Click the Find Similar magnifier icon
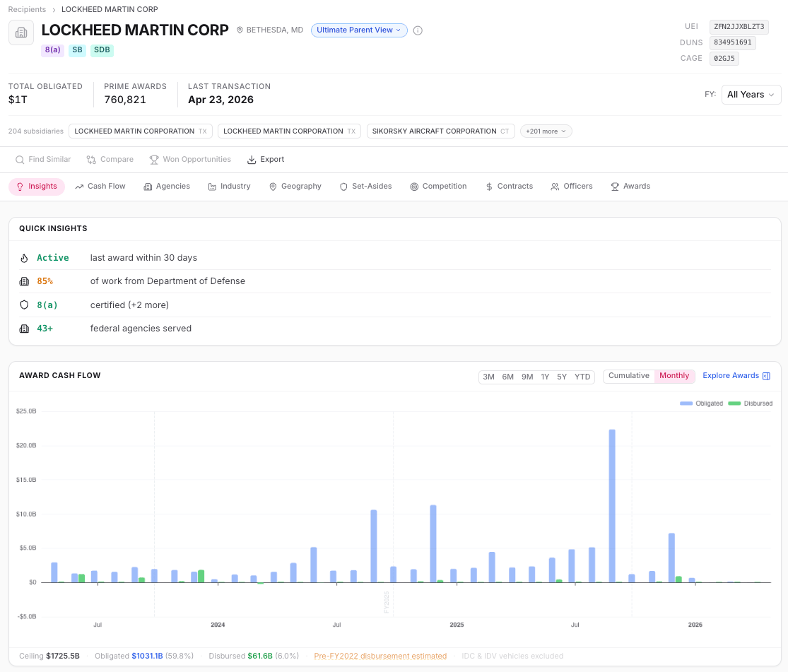Image resolution: width=788 pixels, height=672 pixels. (x=20, y=160)
